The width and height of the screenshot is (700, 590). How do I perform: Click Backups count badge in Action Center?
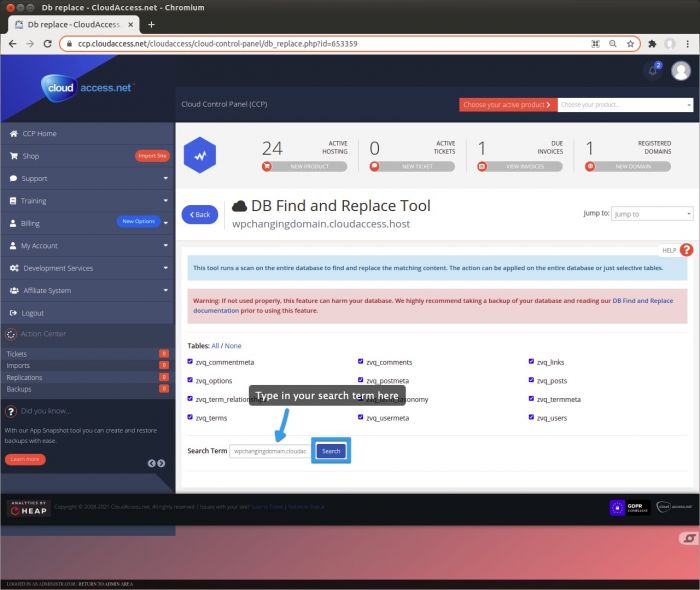coord(164,389)
